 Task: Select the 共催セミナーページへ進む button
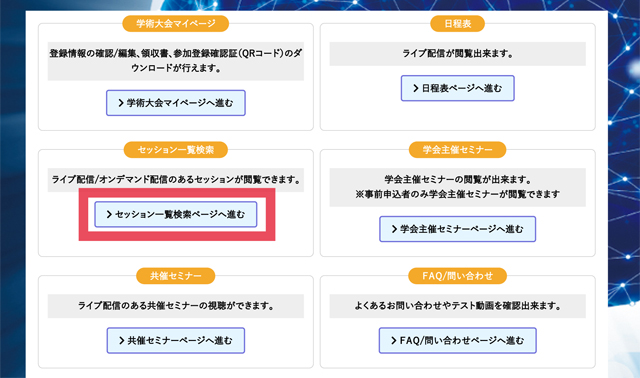coord(176,340)
